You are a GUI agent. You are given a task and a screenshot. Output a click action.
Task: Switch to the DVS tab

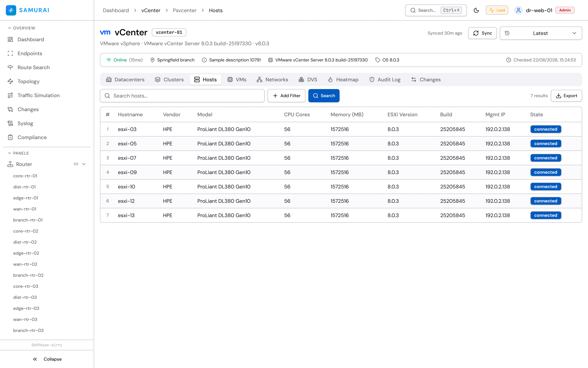(x=308, y=80)
